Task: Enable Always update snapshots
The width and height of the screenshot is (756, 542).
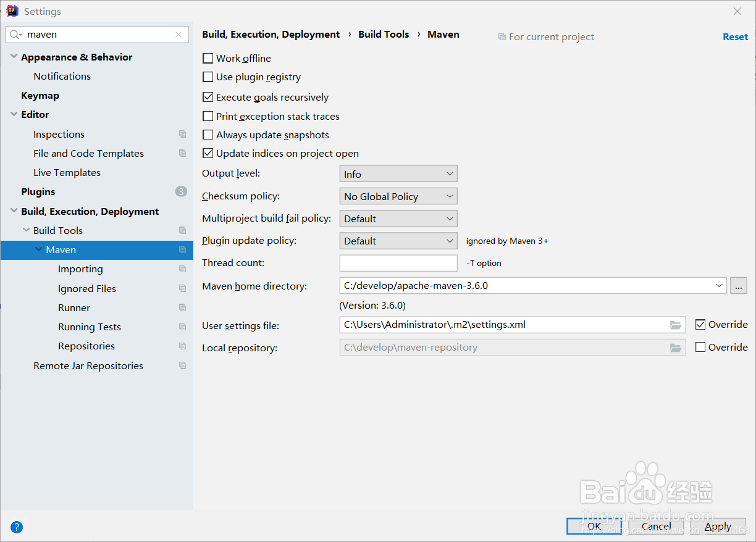Action: click(208, 135)
